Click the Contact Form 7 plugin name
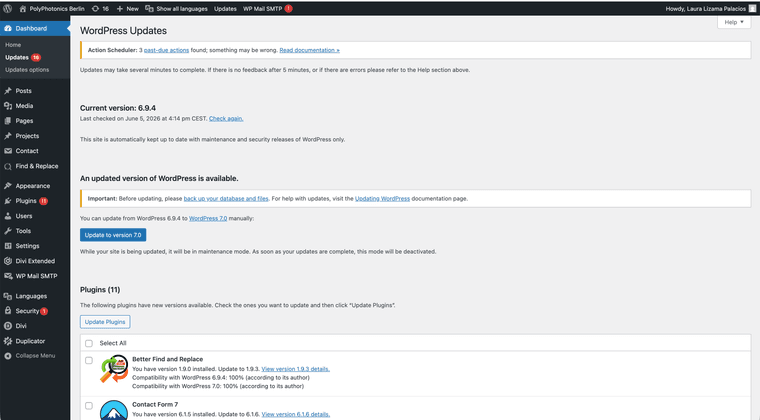This screenshot has width=760, height=420. point(155,404)
